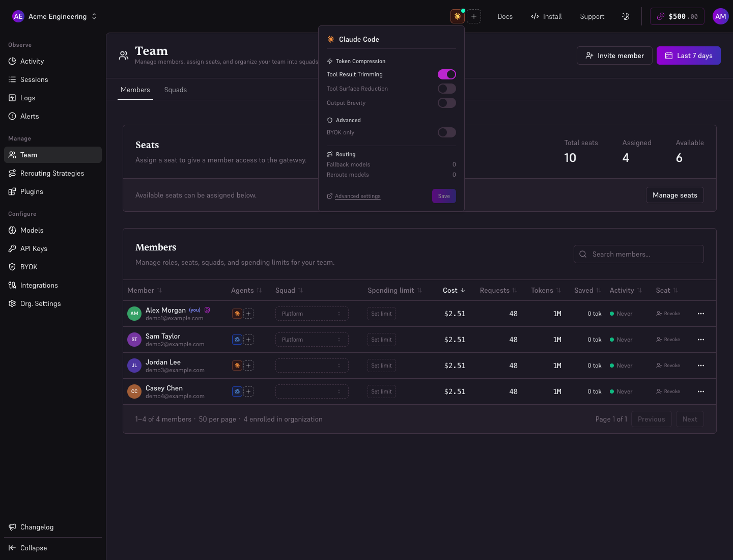Turn on Output Brevity toggle
The width and height of the screenshot is (733, 560).
click(447, 103)
